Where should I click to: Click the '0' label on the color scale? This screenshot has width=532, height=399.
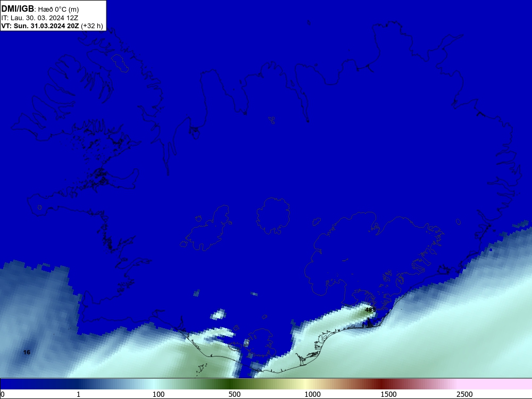(3, 394)
